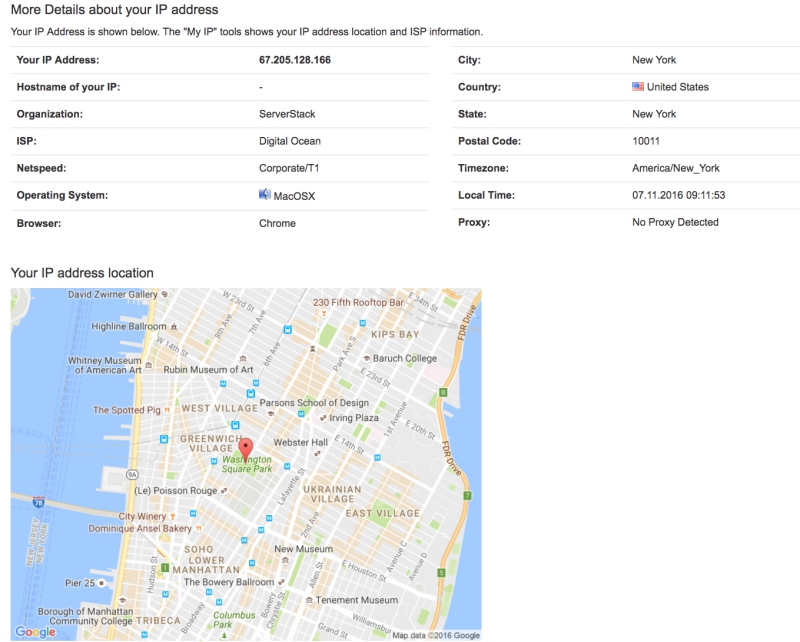Click the MacOSX operating system icon
The width and height of the screenshot is (800, 642).
(x=265, y=194)
